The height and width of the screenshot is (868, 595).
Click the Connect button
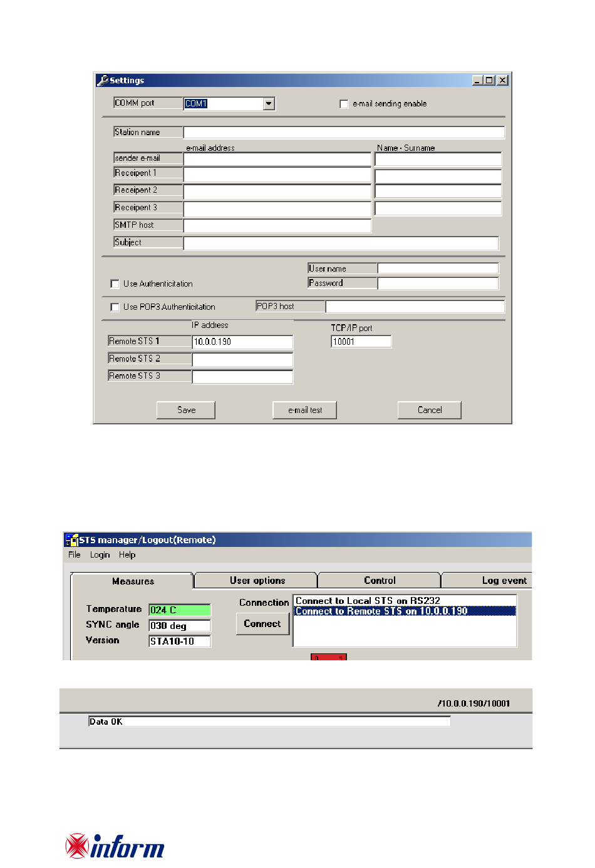coord(262,624)
